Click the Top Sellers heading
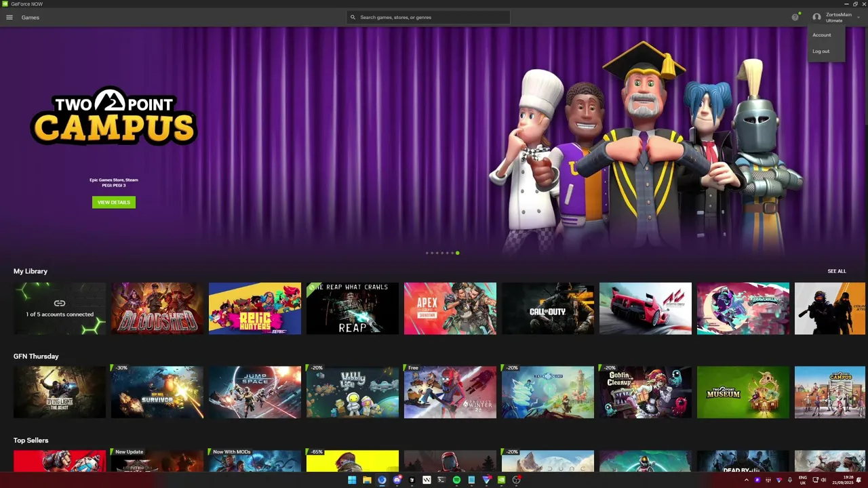The image size is (868, 488). (31, 441)
